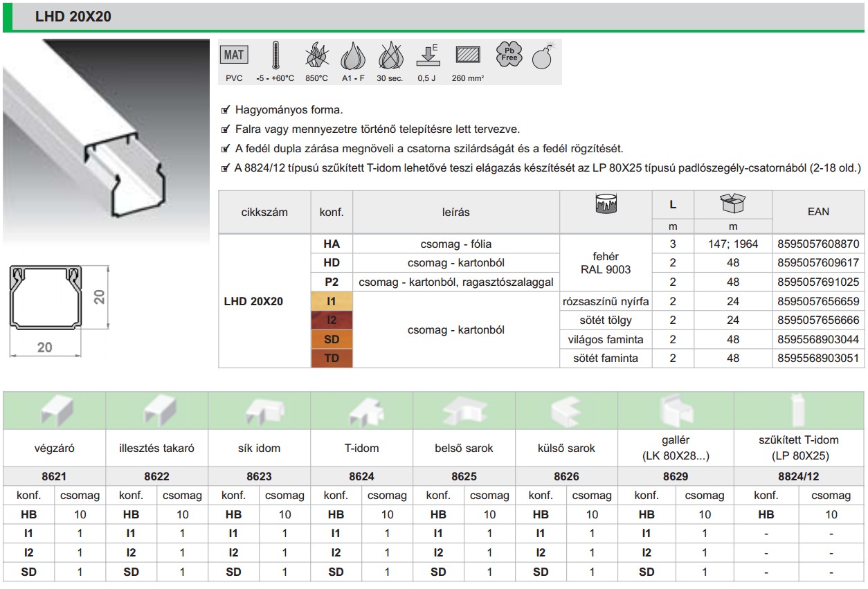Click accessory code 8625
Image resolution: width=868 pixels, height=589 pixels.
[464, 476]
